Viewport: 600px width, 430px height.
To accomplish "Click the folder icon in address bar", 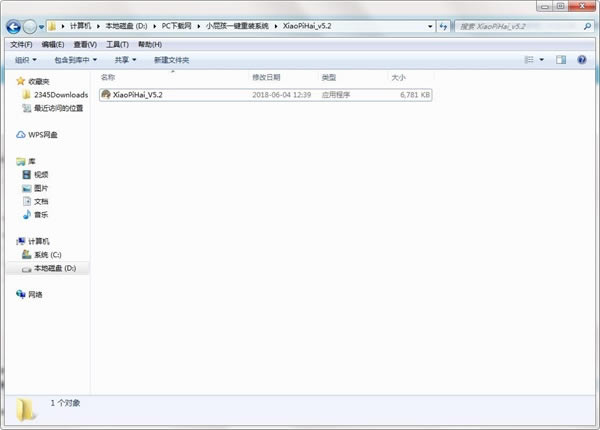I will 52,26.
